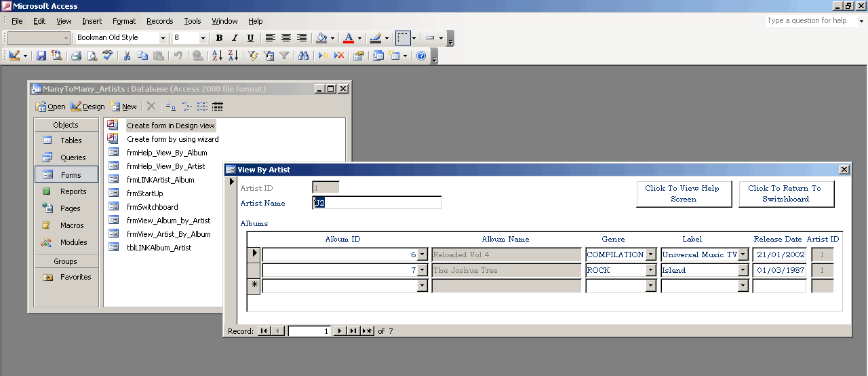Set Align Left formatting
Image resolution: width=868 pixels, height=376 pixels.
pyautogui.click(x=271, y=38)
